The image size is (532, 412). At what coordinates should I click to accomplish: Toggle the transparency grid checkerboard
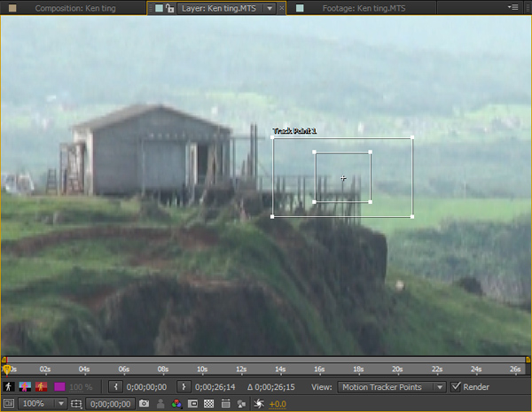pos(209,404)
